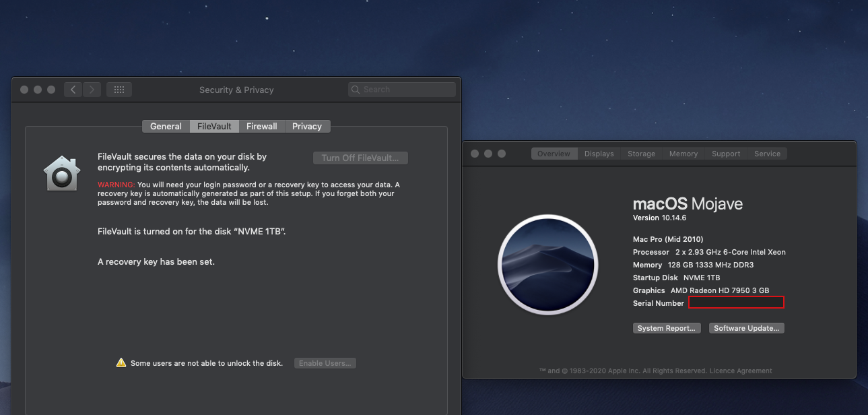Click 'Some users are not able to unlock' text
Viewport: 868px width, 415px height.
(x=207, y=363)
